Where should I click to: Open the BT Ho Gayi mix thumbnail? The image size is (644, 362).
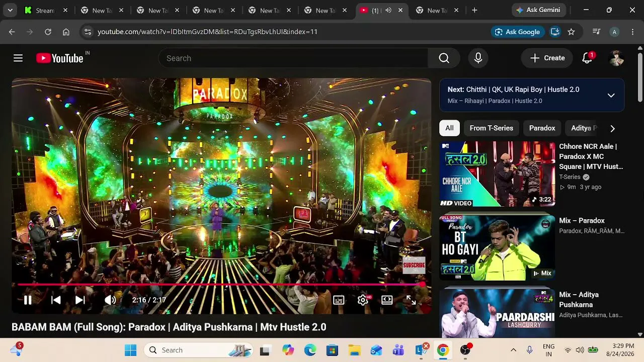(x=497, y=248)
